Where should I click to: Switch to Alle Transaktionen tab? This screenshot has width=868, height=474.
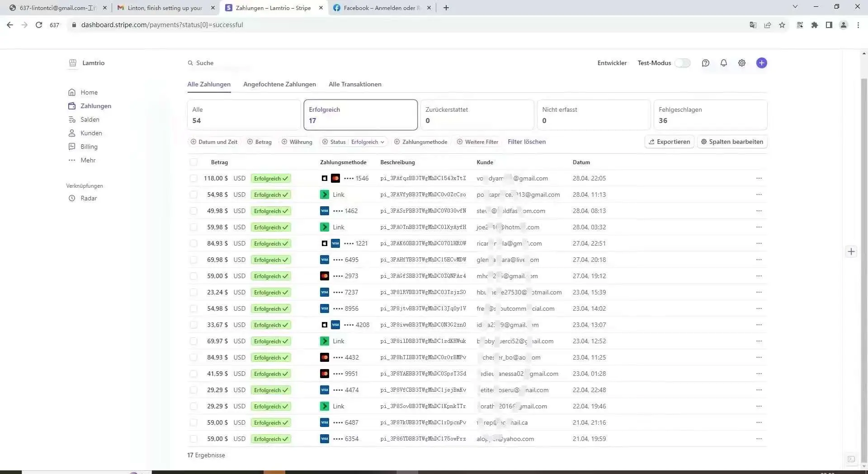pos(355,84)
